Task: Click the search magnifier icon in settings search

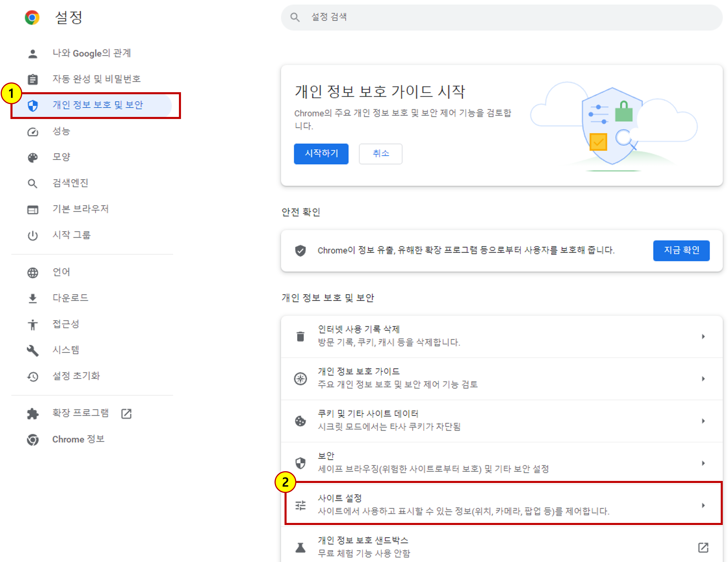Action: 295,17
